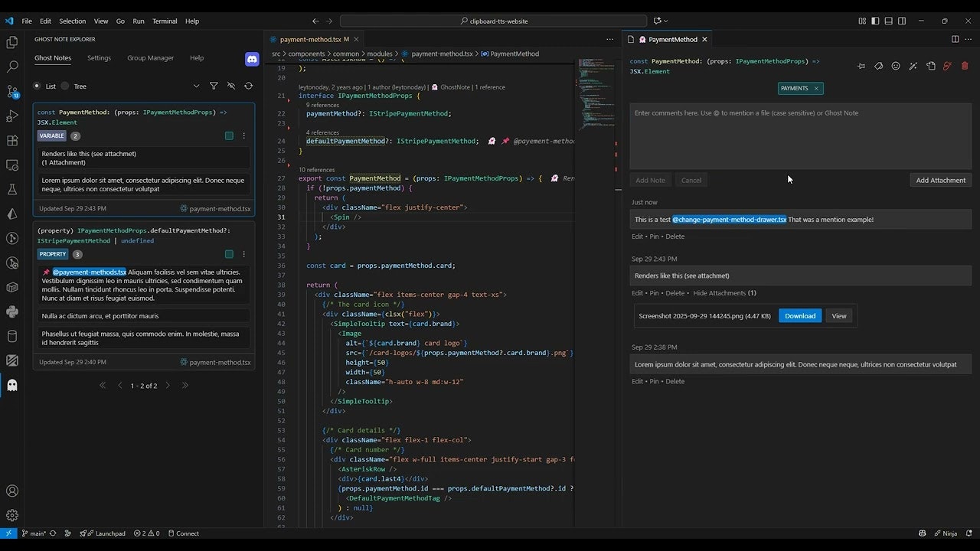This screenshot has height=551, width=980.
Task: Open the Python icon in the activity bar
Action: click(x=12, y=311)
